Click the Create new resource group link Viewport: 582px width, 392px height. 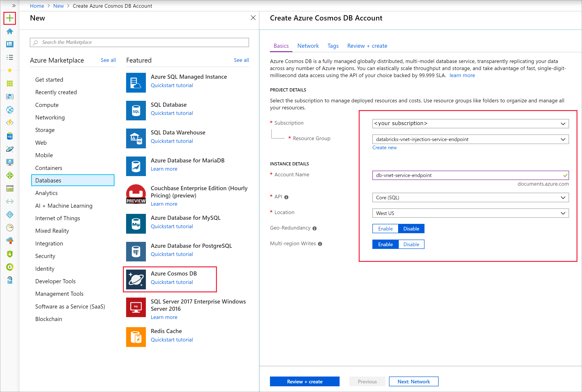pyautogui.click(x=384, y=147)
